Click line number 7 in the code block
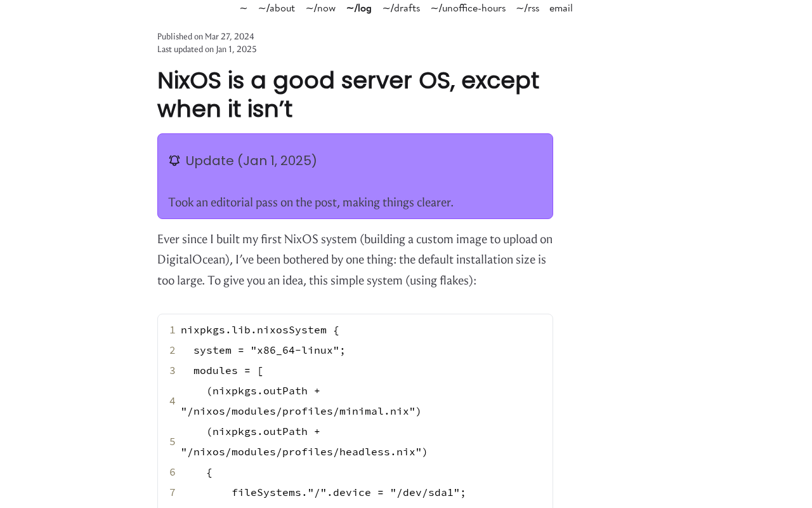Image resolution: width=812 pixels, height=508 pixels. coord(171,492)
